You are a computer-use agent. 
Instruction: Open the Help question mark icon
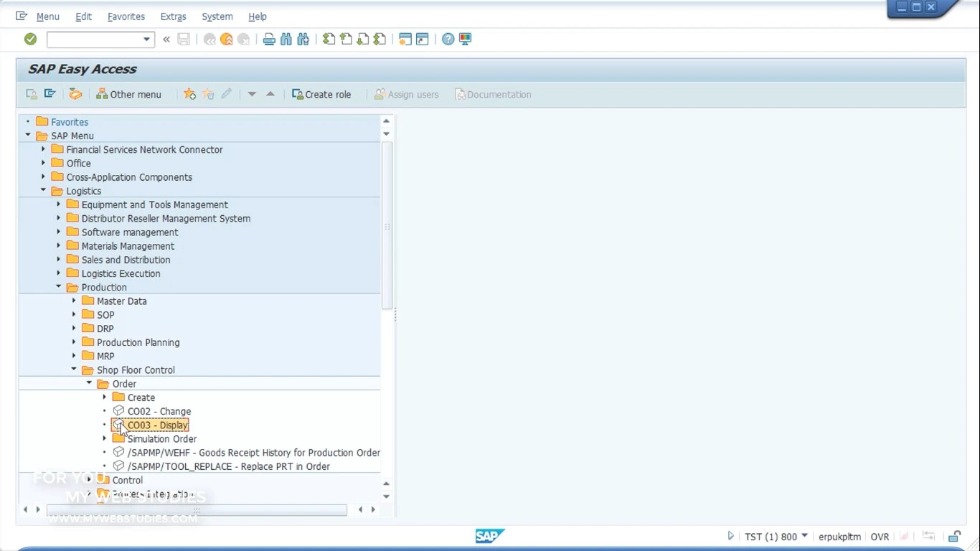[448, 39]
